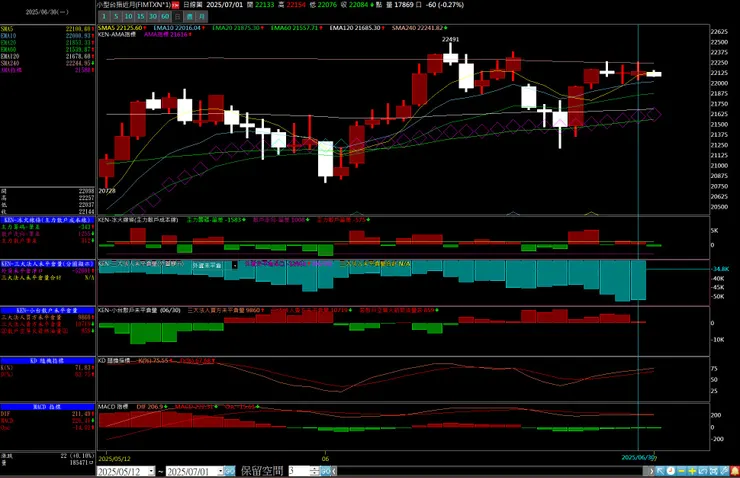Screen dimensions: 740x478
Task: Select the KEN-三大法人未平倉量 sidebar header
Action: coord(47,264)
